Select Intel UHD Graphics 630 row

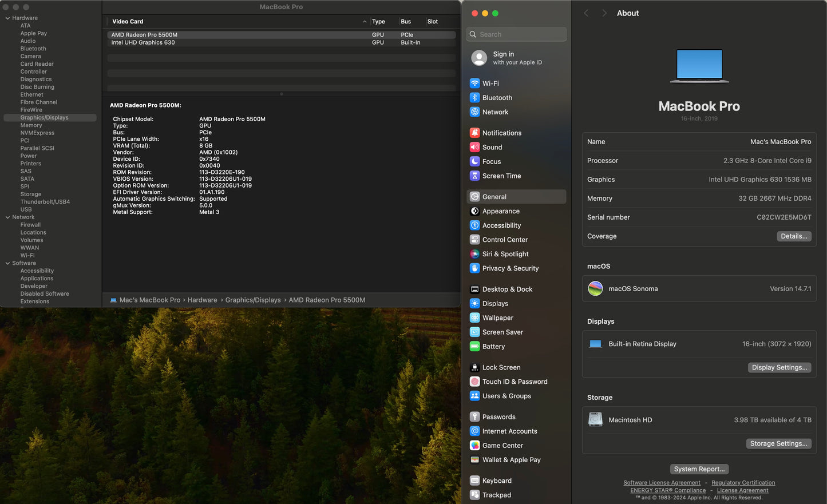[x=143, y=42]
